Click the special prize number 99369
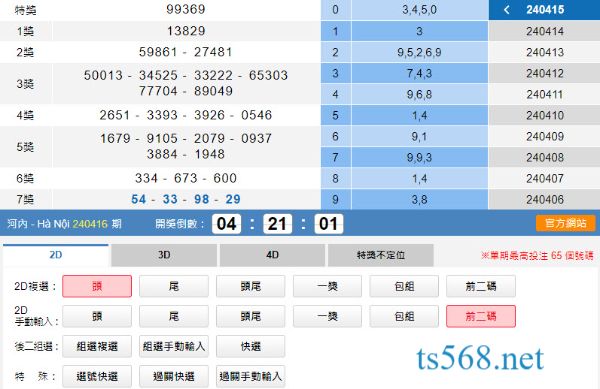 (186, 9)
